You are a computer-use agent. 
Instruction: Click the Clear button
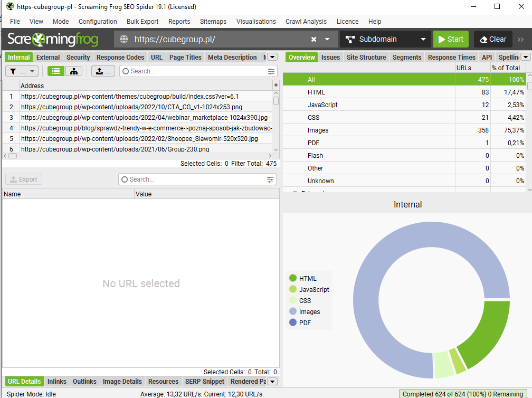[x=493, y=40]
